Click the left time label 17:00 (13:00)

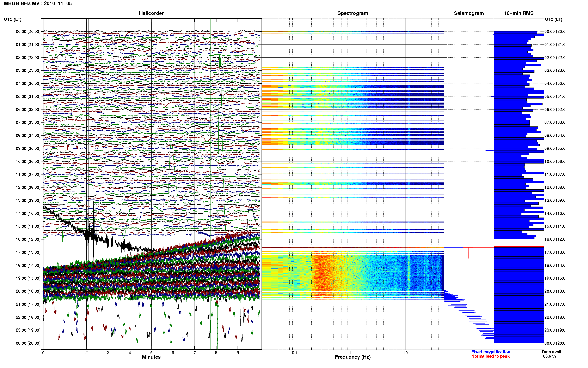click(x=28, y=252)
